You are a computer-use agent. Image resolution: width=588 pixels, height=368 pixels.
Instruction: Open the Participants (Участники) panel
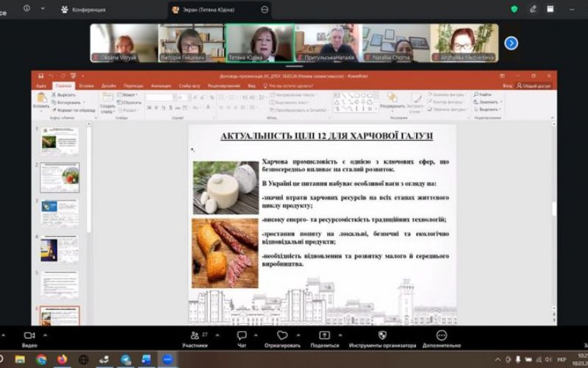pos(194,336)
